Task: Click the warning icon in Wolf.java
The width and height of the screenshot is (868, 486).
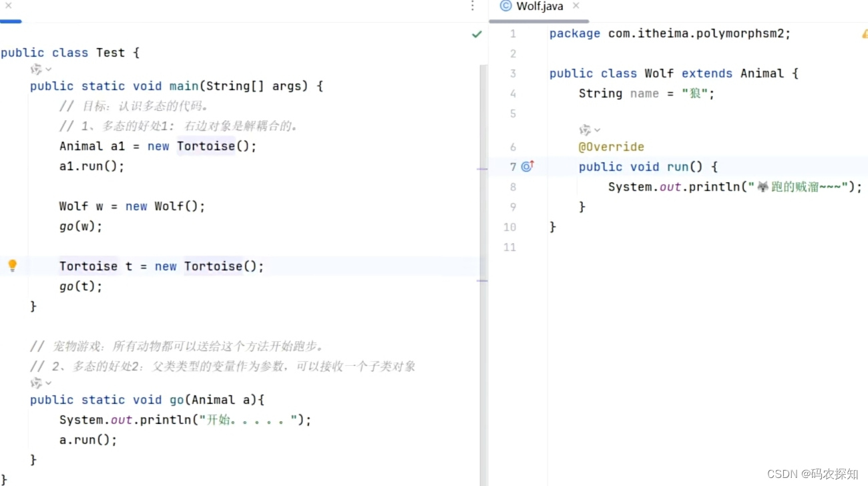Action: coord(864,33)
